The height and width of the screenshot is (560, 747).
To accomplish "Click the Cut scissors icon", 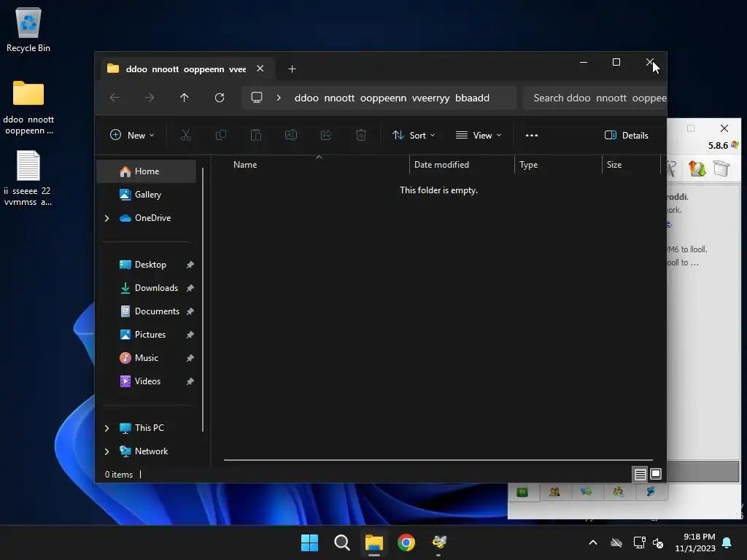I will pos(186,135).
